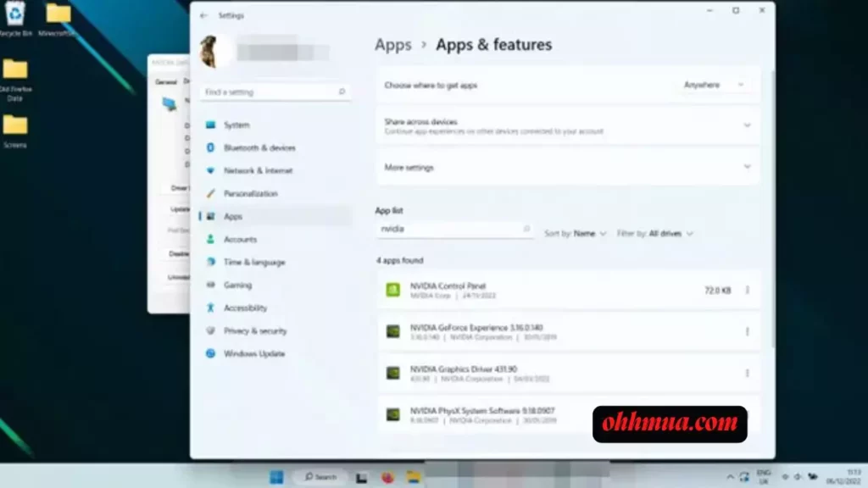Image resolution: width=868 pixels, height=488 pixels.
Task: Click the Apps breadcrumb link
Action: click(x=393, y=45)
